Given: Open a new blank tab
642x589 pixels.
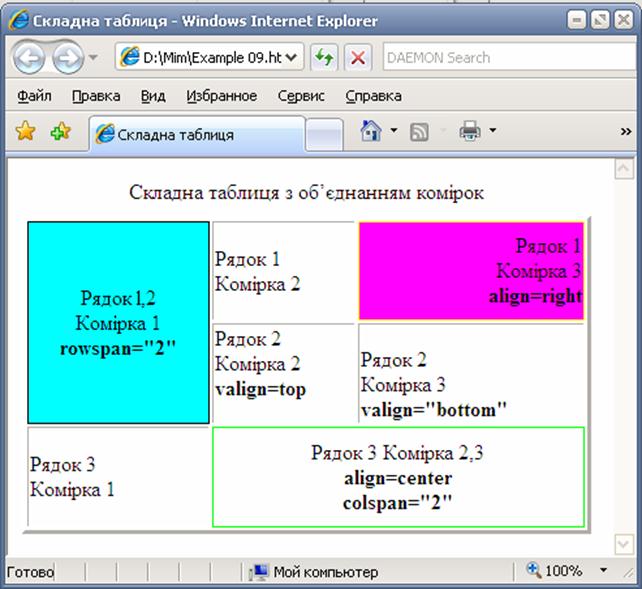Looking at the screenshot, I should pos(324,134).
